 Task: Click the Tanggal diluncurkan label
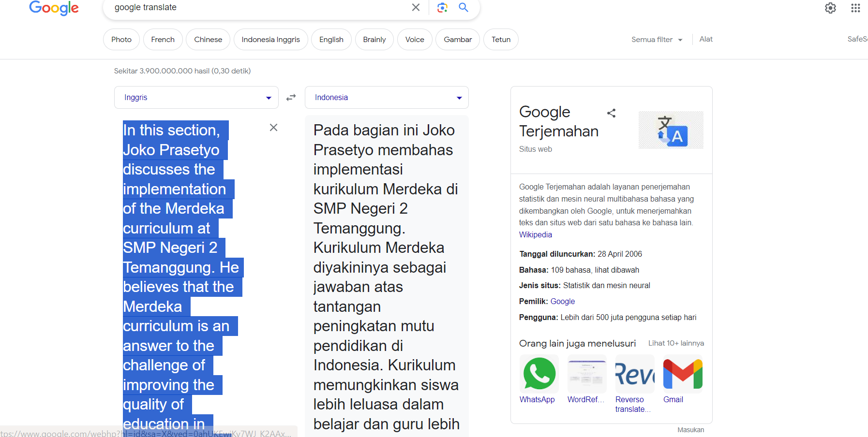(x=557, y=254)
